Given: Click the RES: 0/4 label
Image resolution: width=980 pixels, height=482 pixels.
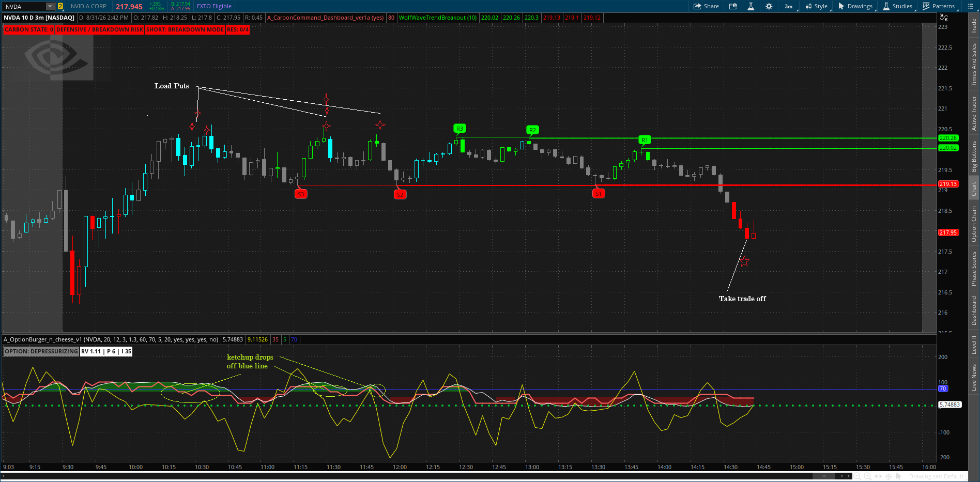Looking at the screenshot, I should tap(238, 29).
